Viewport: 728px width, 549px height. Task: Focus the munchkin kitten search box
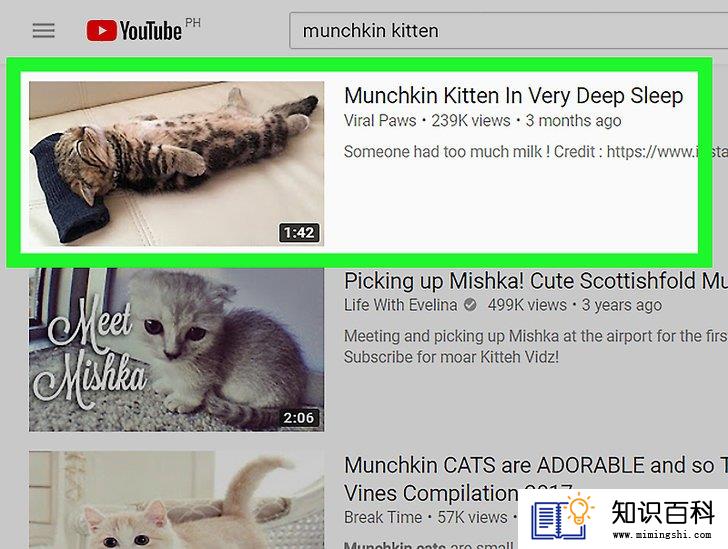(508, 31)
